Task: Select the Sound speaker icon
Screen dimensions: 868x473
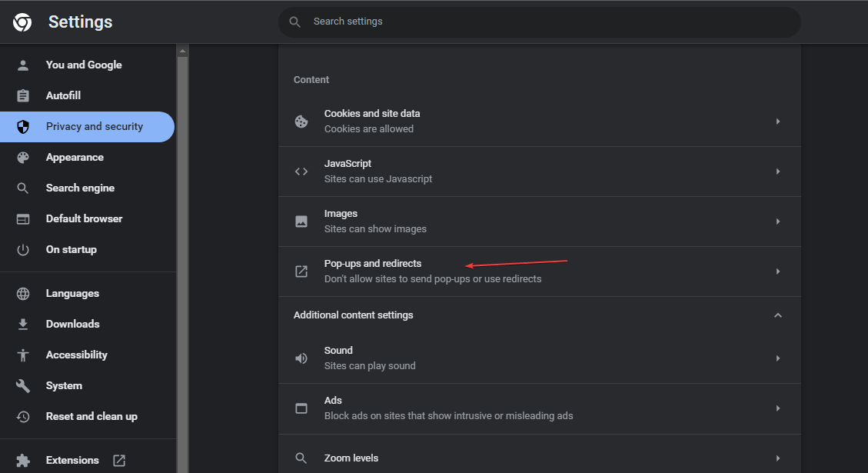Action: pos(301,358)
